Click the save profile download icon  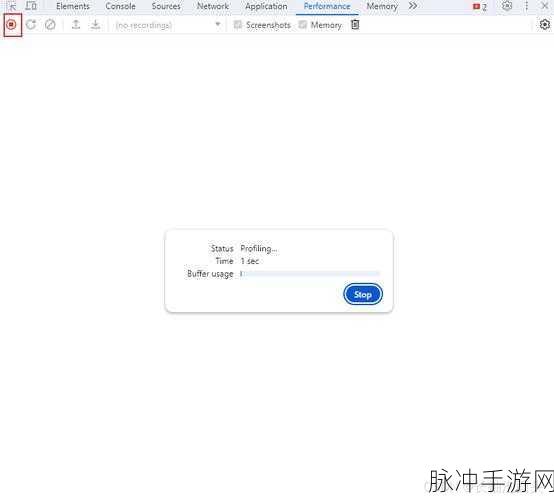point(95,24)
